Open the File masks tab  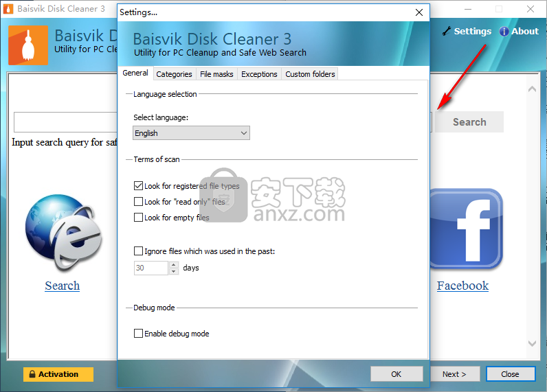(x=216, y=74)
